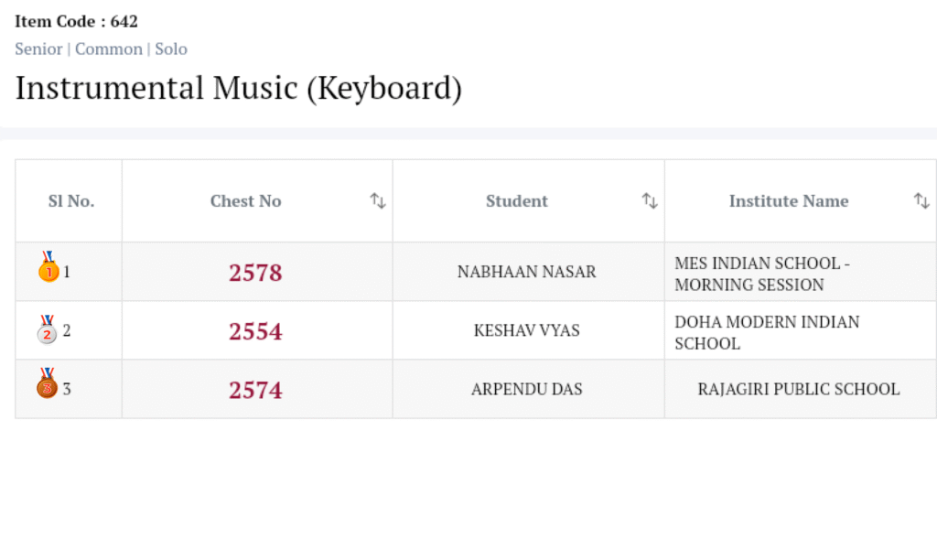Open the Senior category link

coord(38,49)
